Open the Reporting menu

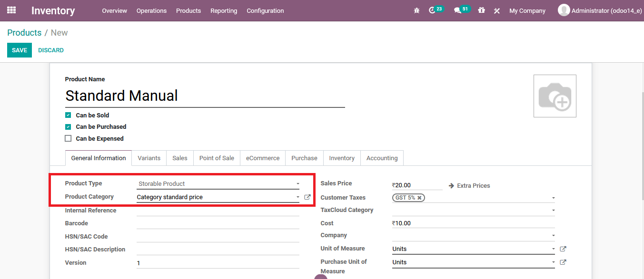(224, 10)
